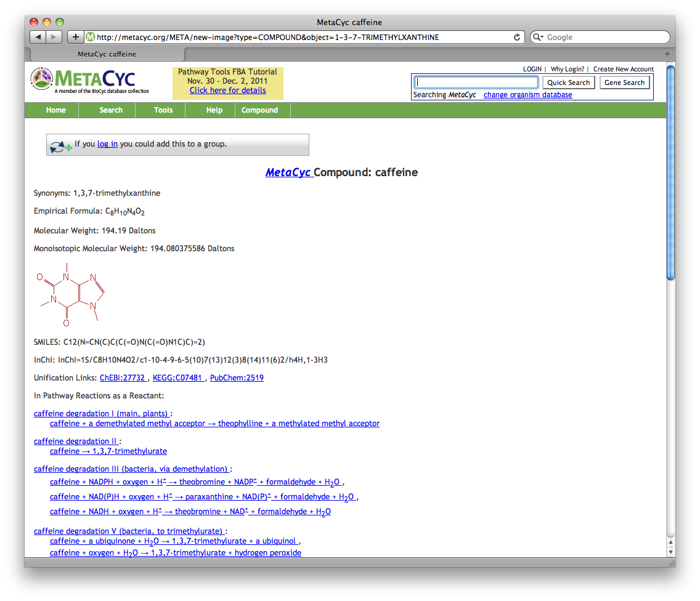The height and width of the screenshot is (601, 700).
Task: Focus the MetaCyc search text field
Action: pyautogui.click(x=476, y=82)
